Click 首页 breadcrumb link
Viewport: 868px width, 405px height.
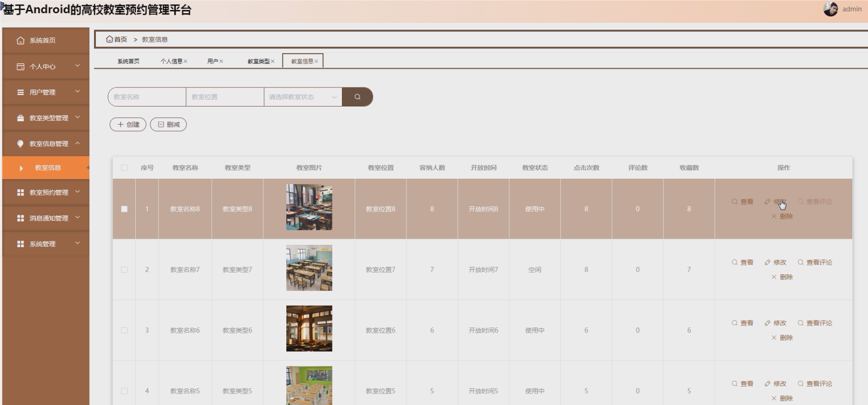(121, 39)
